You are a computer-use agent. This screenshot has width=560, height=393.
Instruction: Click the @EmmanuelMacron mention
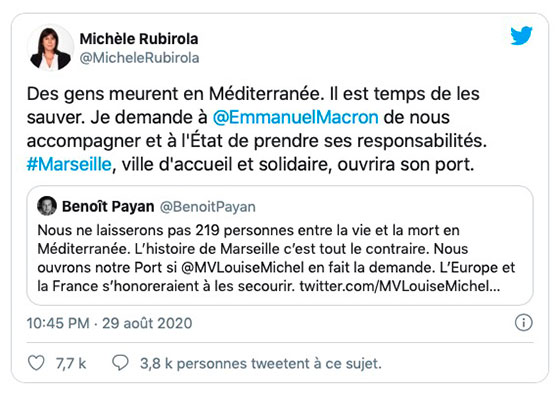tap(295, 117)
